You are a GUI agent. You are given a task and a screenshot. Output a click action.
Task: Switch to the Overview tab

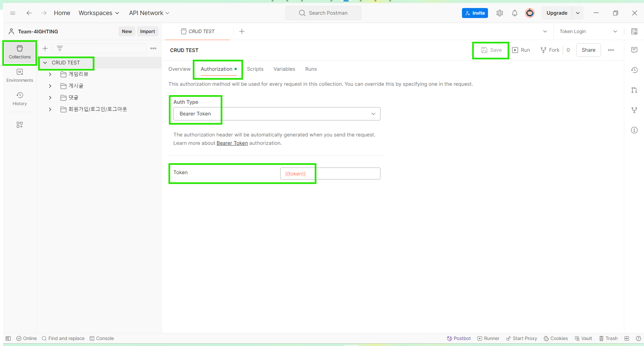coord(179,69)
